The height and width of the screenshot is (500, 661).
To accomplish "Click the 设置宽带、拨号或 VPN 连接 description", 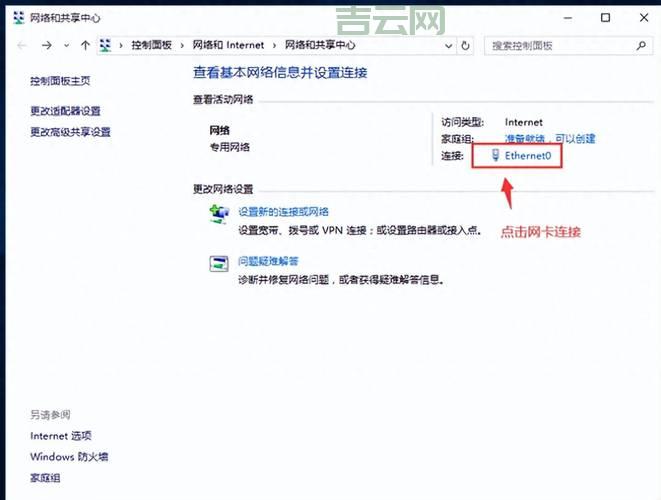I will tap(360, 230).
